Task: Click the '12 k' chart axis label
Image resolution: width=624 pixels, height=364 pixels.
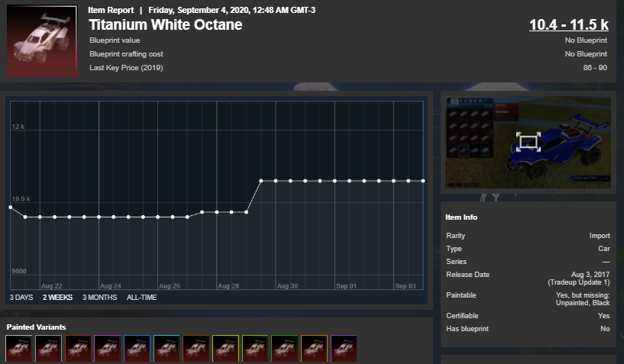Action: (18, 127)
